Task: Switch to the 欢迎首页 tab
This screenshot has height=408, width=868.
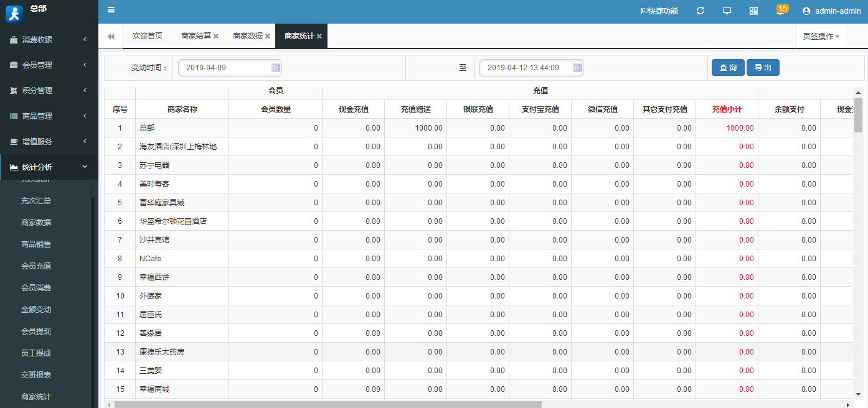Action: [148, 36]
